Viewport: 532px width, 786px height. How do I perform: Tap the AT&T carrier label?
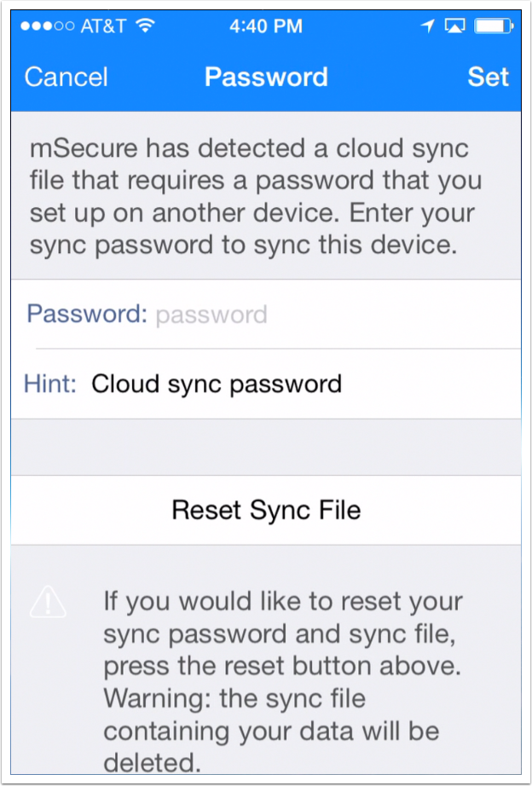104,26
